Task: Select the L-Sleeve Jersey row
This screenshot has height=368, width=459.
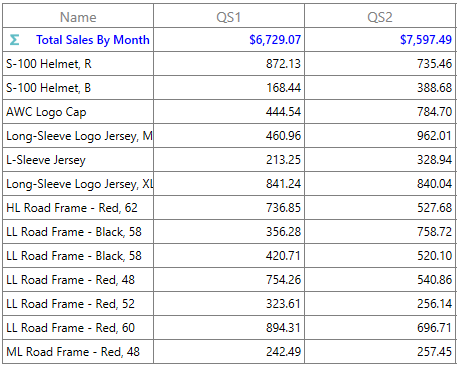Action: click(229, 160)
